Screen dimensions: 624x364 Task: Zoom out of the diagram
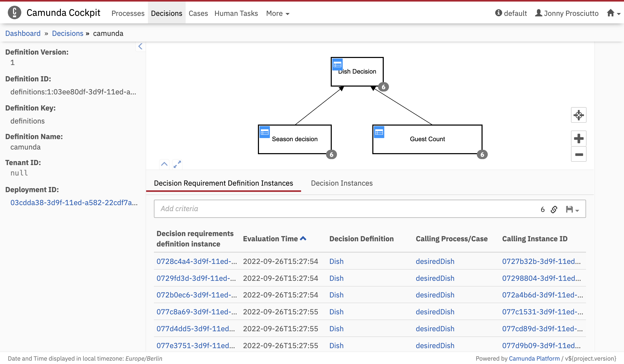click(579, 154)
